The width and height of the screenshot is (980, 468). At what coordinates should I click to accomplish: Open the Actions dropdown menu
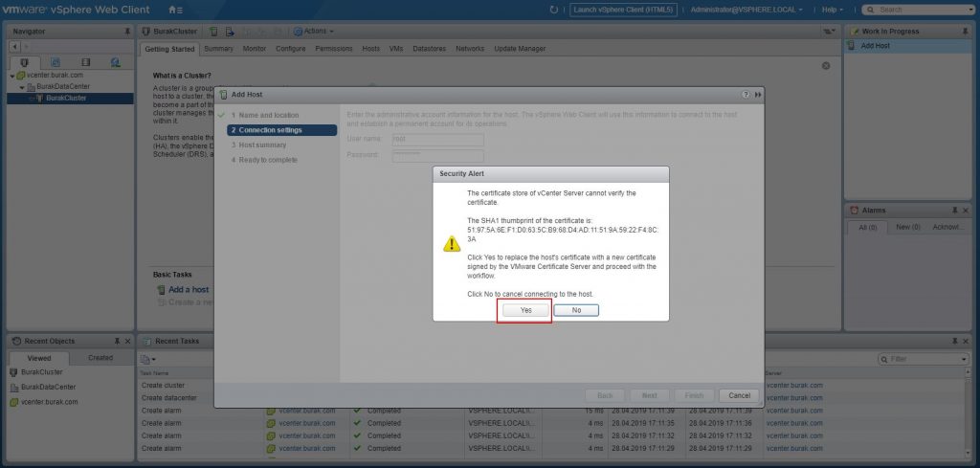314,32
